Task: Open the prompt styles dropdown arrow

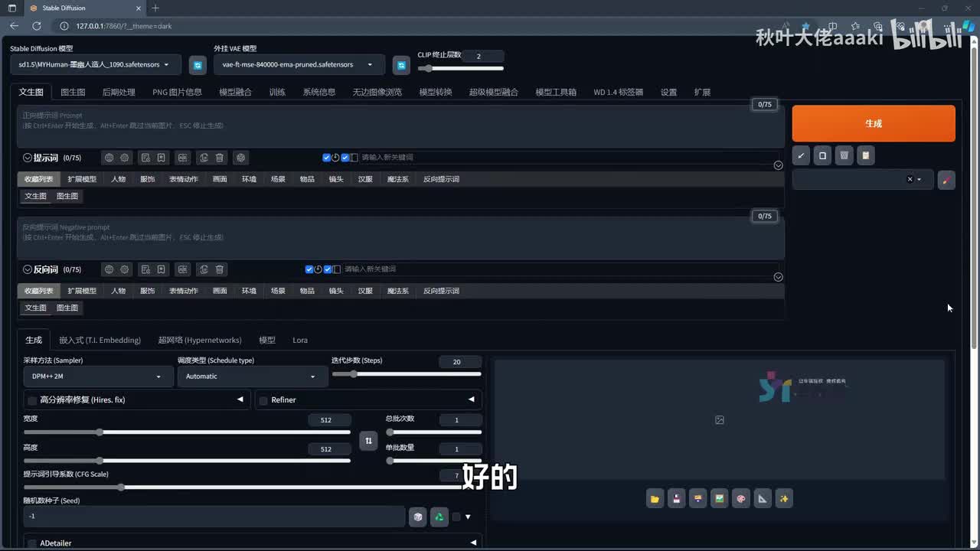Action: [x=919, y=180]
